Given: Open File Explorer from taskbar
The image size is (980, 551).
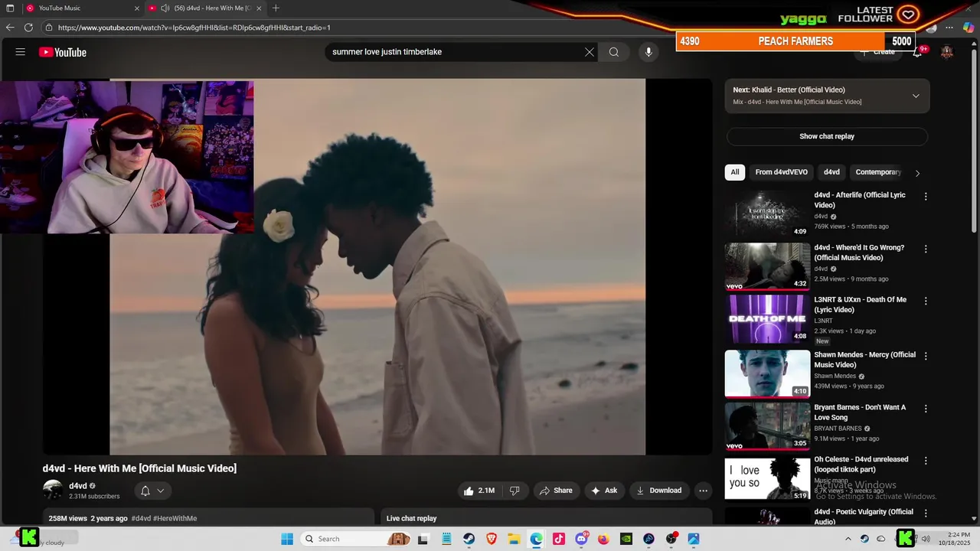Looking at the screenshot, I should (x=514, y=539).
